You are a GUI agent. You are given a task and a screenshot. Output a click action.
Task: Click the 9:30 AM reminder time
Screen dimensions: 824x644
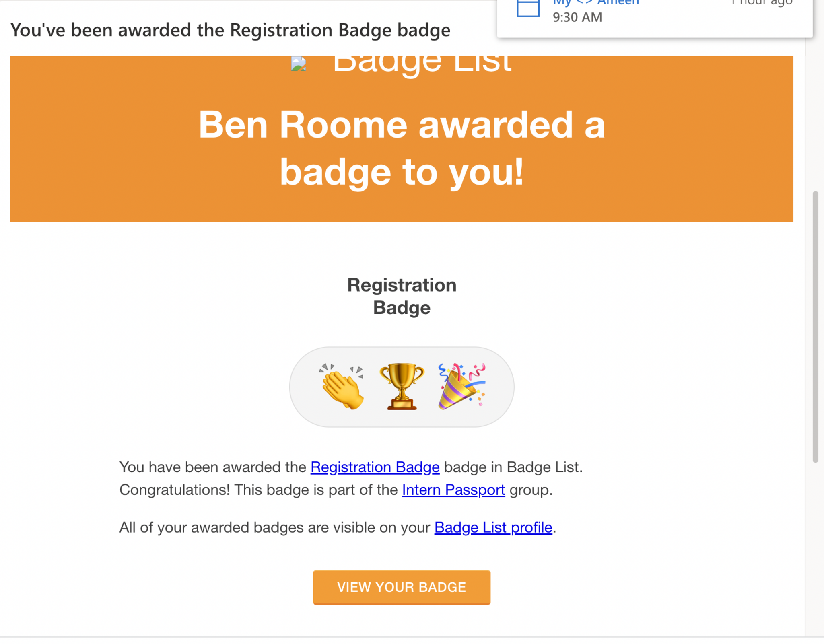click(x=577, y=17)
